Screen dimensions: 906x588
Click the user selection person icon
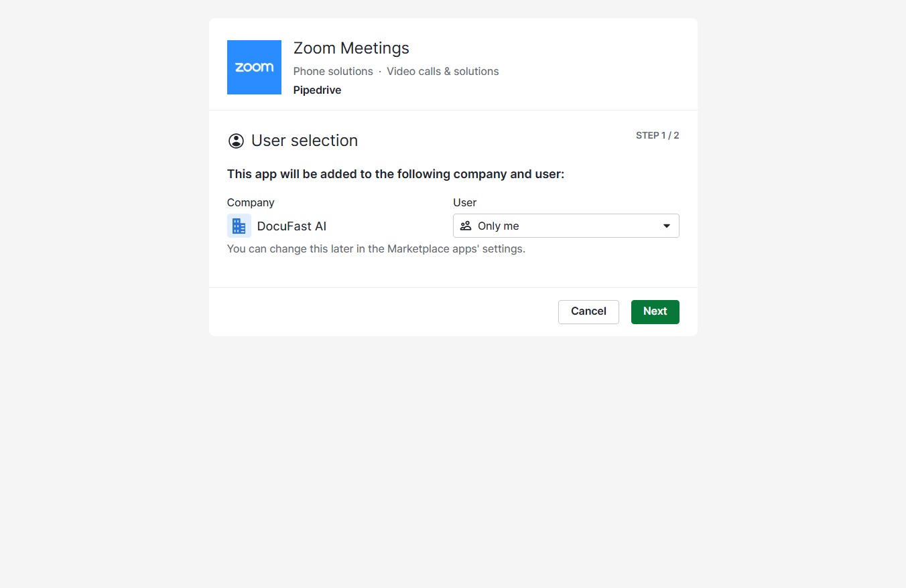236,141
